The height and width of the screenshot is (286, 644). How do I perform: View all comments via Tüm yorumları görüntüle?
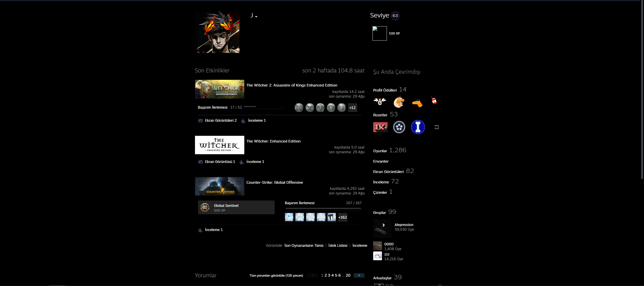276,276
